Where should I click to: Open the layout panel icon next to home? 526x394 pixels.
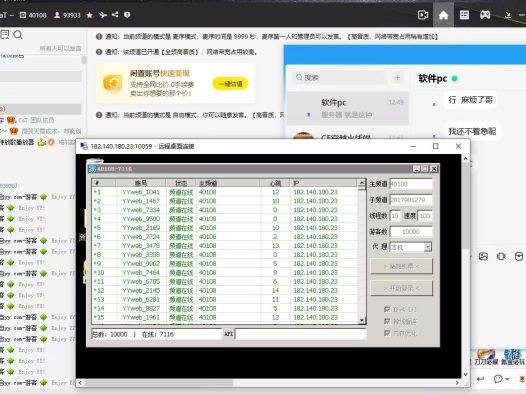pyautogui.click(x=464, y=15)
